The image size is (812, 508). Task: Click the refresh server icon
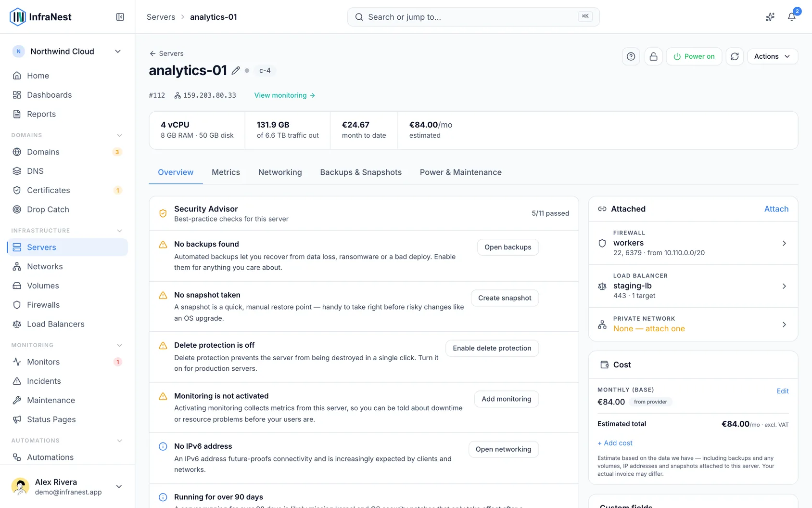[735, 56]
